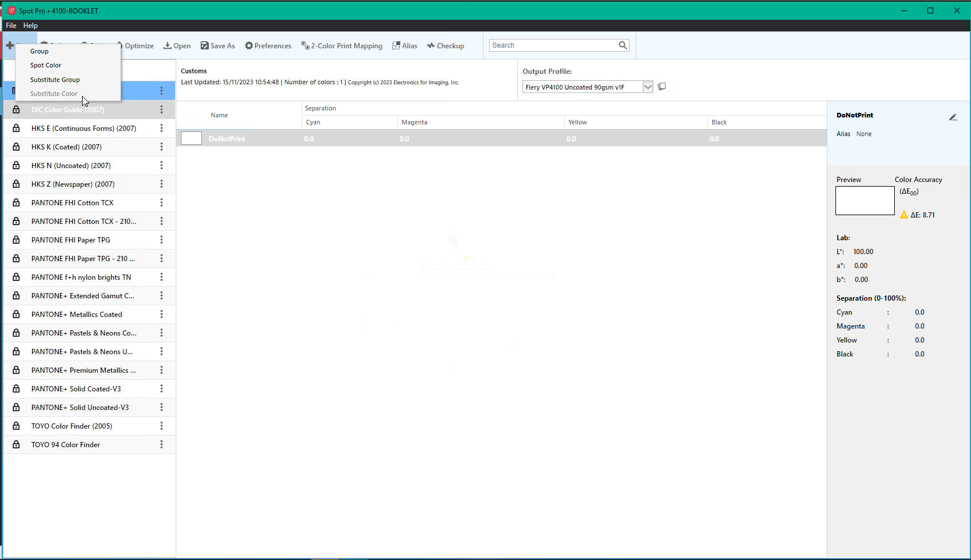Open Preferences from the toolbar
Image resolution: width=971 pixels, height=560 pixels.
pyautogui.click(x=268, y=45)
